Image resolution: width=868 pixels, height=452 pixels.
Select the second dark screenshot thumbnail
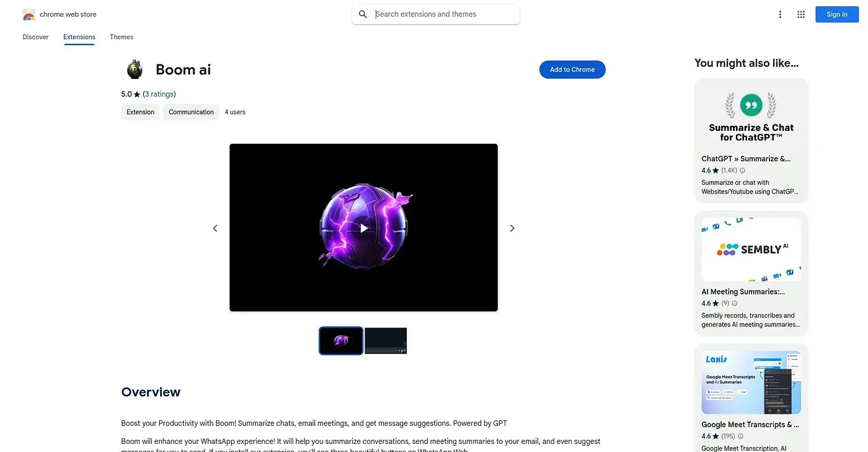[386, 341]
